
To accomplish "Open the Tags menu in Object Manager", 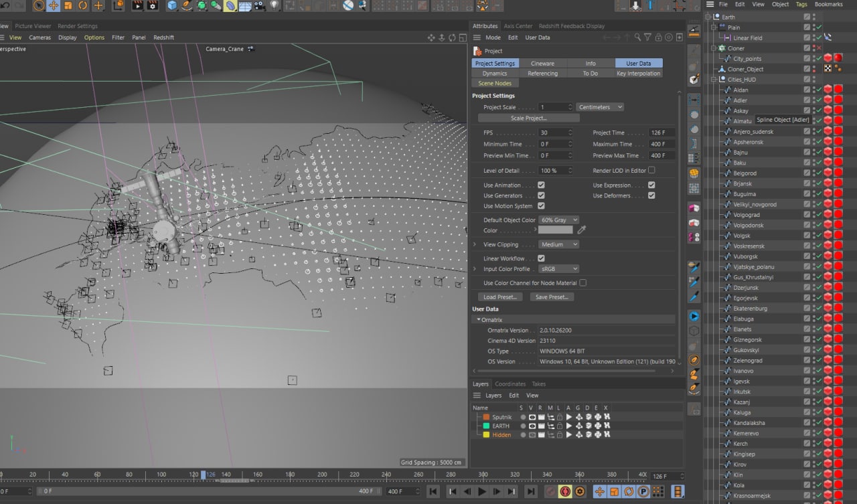I will [801, 4].
